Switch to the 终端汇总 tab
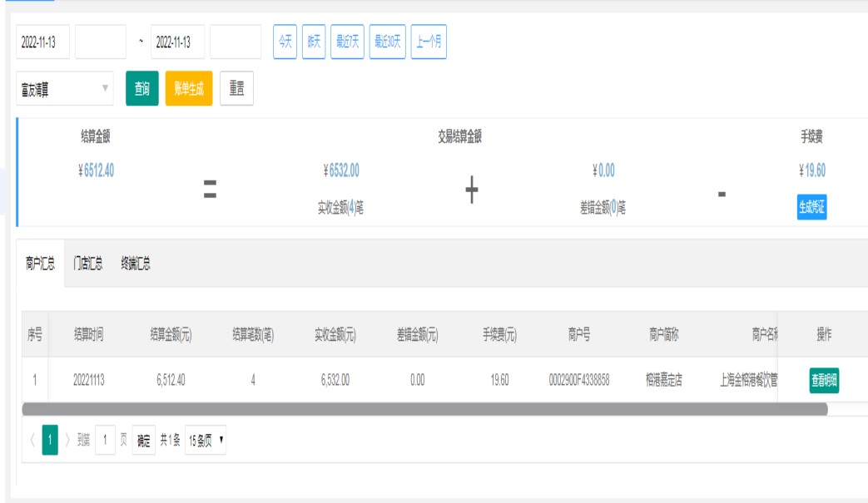The height and width of the screenshot is (503, 868). [x=135, y=264]
